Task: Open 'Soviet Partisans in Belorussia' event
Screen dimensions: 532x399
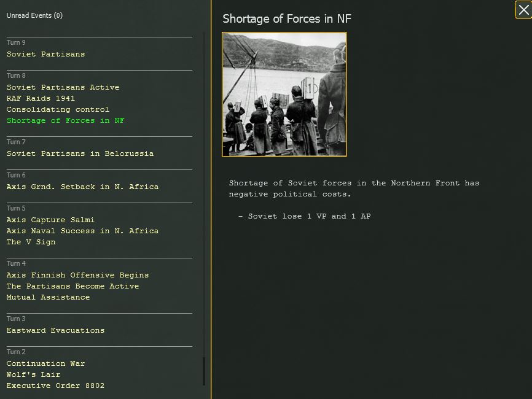Action: tap(80, 154)
